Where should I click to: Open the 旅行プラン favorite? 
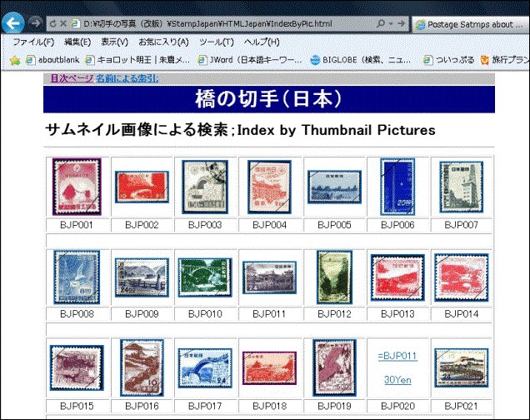point(505,60)
